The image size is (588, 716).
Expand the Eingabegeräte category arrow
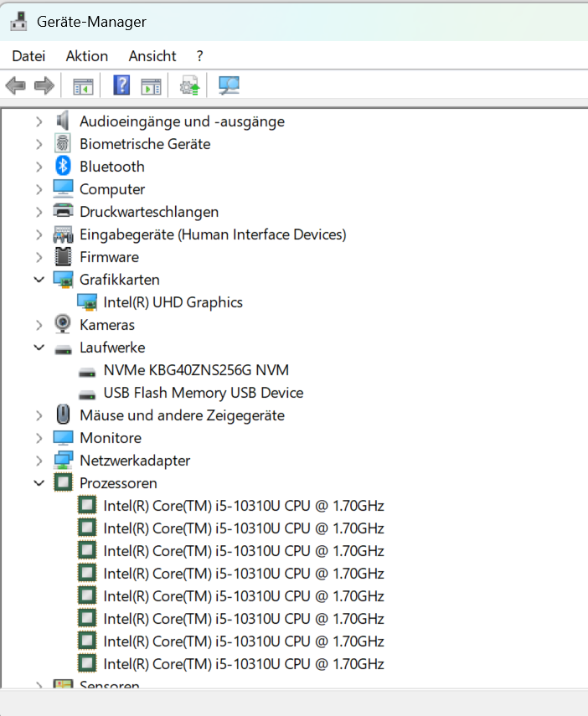tap(39, 234)
